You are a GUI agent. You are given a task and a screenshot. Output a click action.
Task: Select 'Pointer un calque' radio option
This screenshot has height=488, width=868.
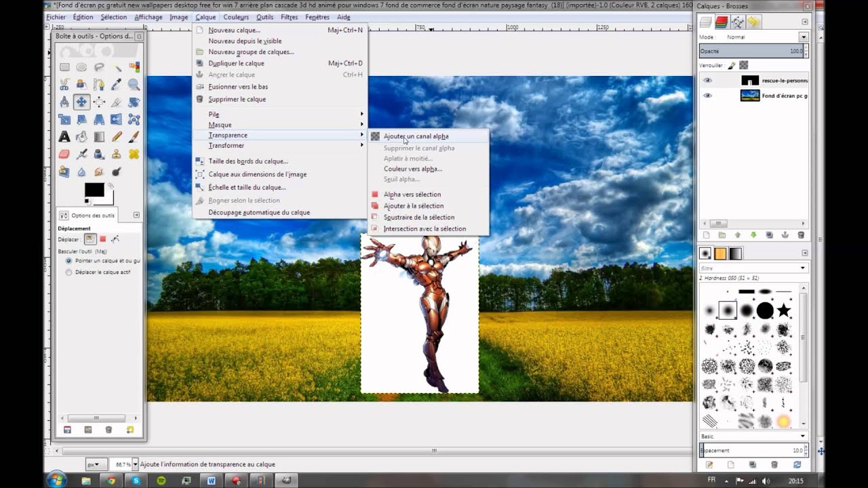pyautogui.click(x=68, y=260)
